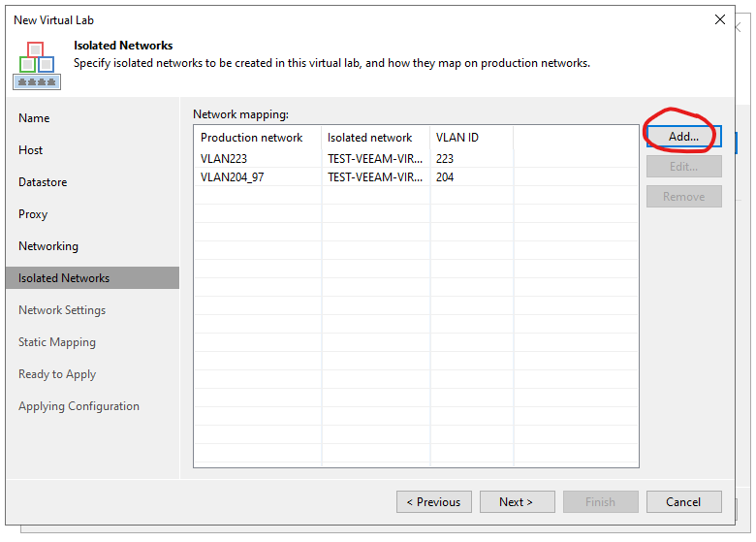Open the Name wizard step

coord(34,118)
